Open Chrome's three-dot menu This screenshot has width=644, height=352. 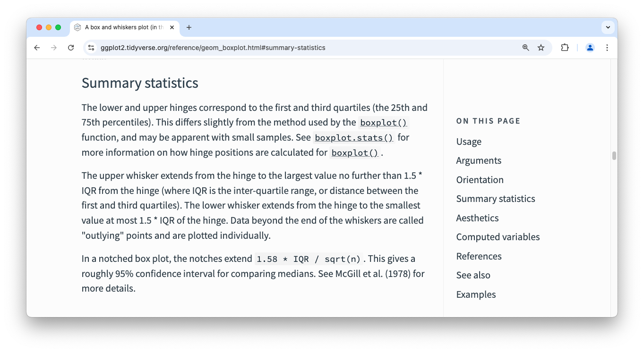point(607,47)
